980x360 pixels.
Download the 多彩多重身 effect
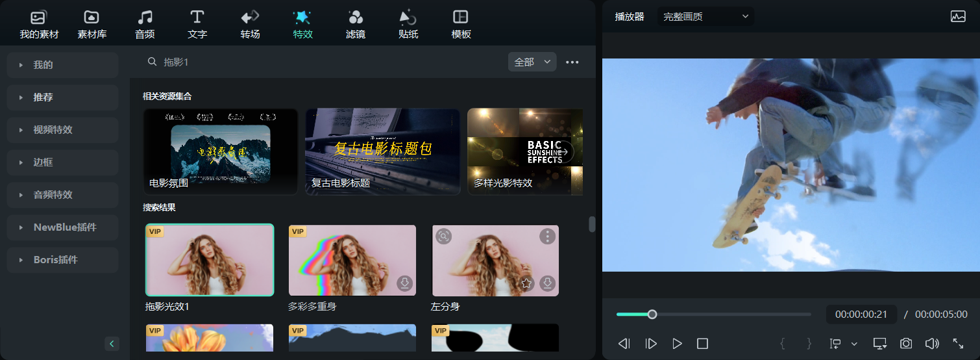coord(405,284)
